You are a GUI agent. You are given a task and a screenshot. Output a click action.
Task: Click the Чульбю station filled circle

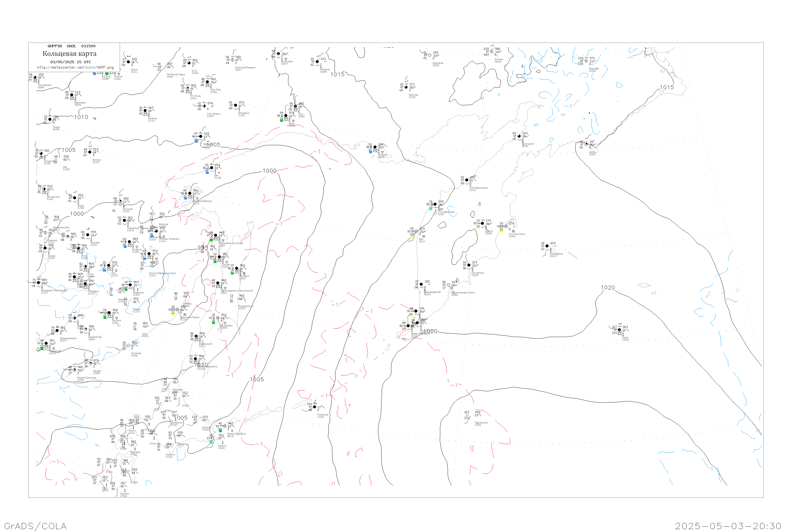(145, 111)
